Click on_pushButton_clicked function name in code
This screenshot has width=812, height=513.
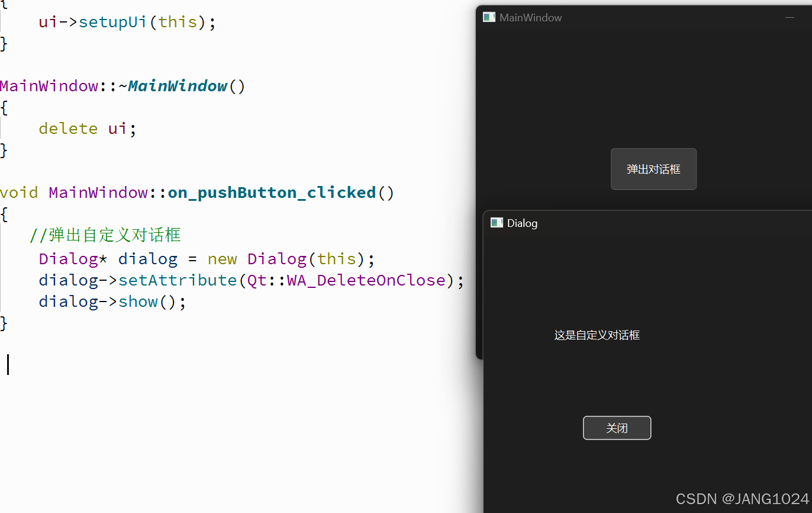272,193
